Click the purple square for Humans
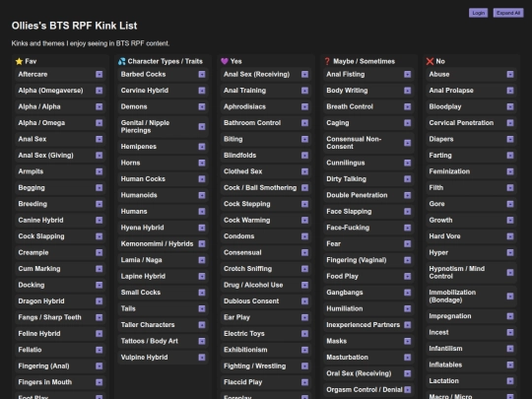532x399 pixels. tap(202, 212)
